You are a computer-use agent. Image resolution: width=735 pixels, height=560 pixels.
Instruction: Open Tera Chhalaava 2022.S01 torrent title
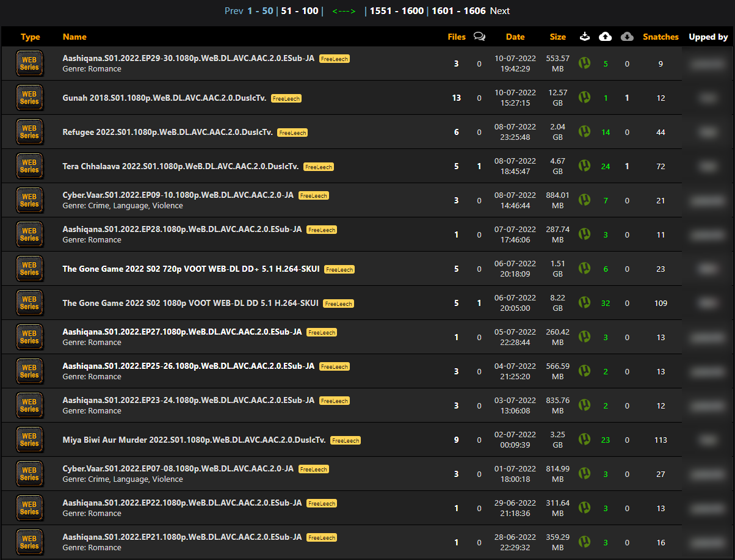click(181, 166)
